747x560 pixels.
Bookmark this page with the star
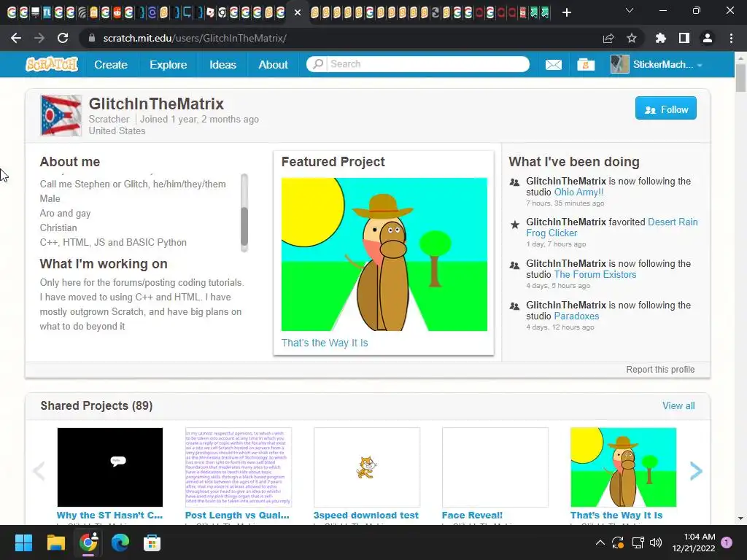click(x=632, y=38)
